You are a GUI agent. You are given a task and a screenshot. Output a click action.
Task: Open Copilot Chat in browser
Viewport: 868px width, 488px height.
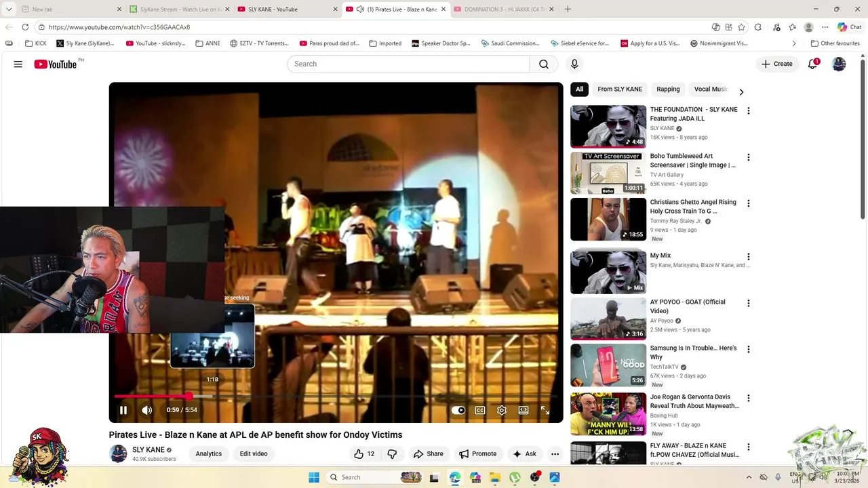849,27
